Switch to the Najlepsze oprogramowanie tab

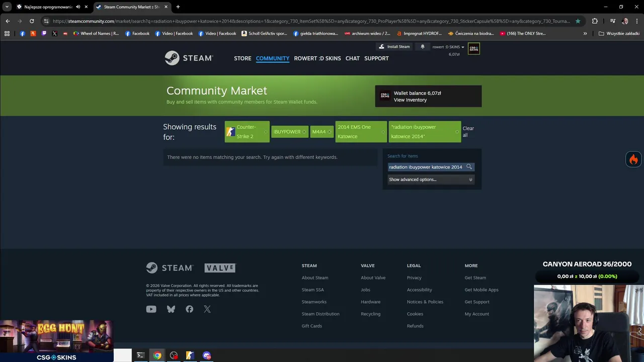(x=48, y=7)
